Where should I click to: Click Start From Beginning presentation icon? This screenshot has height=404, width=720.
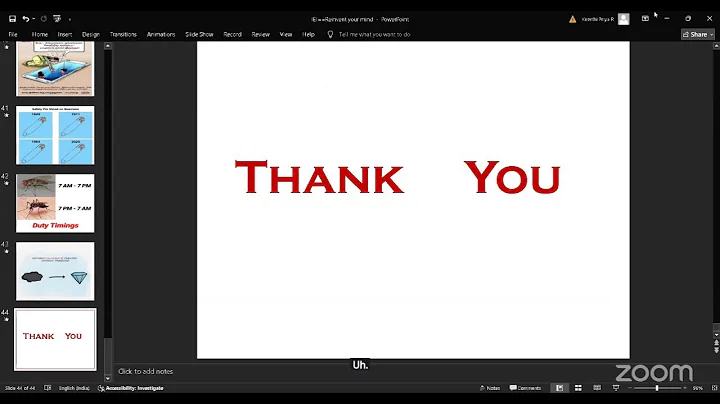coord(57,19)
